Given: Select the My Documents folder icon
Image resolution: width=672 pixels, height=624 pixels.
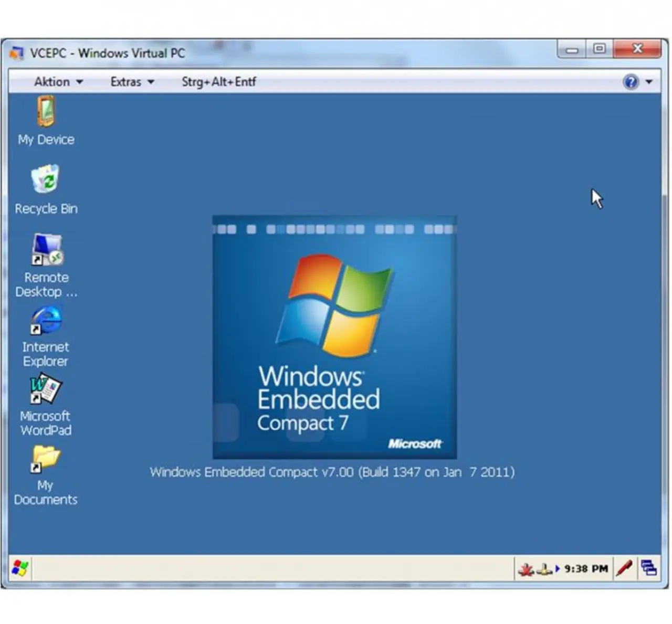Looking at the screenshot, I should [x=45, y=458].
